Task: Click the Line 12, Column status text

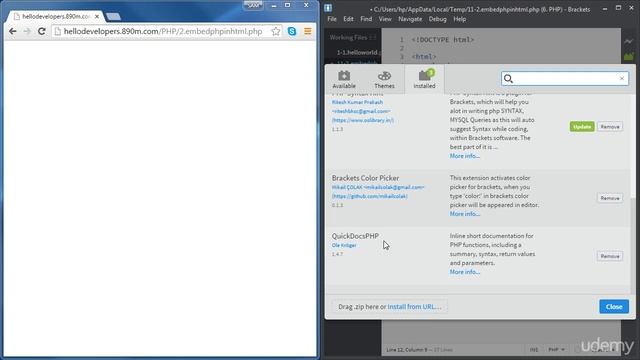Action: coord(408,350)
